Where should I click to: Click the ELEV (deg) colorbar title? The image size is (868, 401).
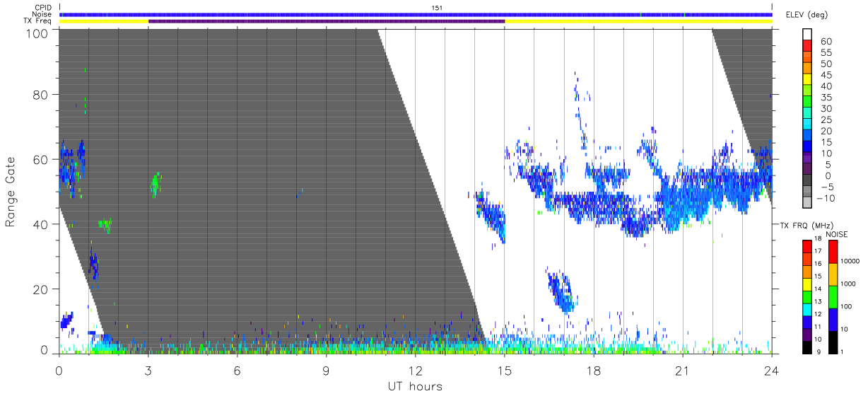coord(807,15)
